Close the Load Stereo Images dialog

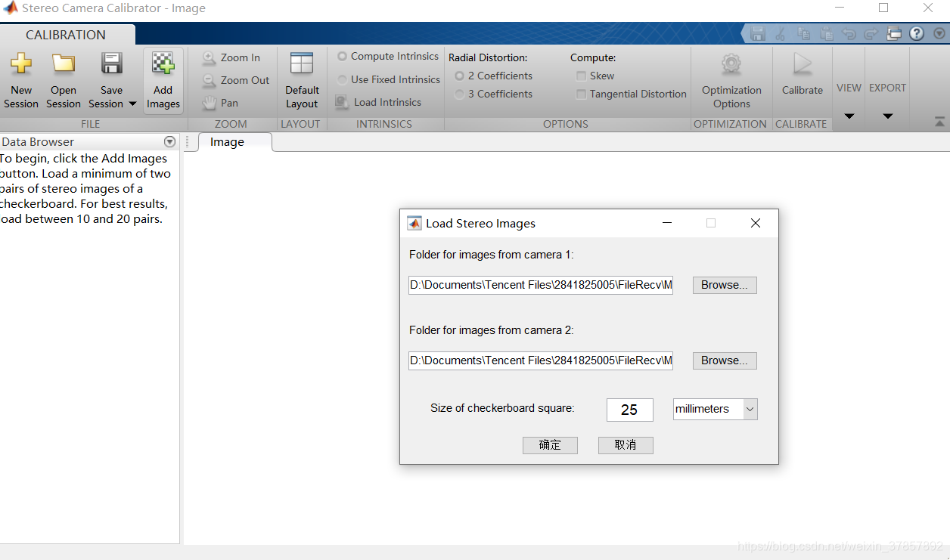pos(755,223)
